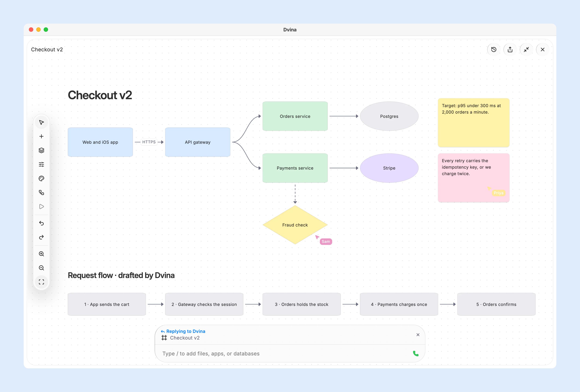Image resolution: width=580 pixels, height=392 pixels.
Task: Click the frame hash icon beside Checkout v2
Action: pos(164,338)
